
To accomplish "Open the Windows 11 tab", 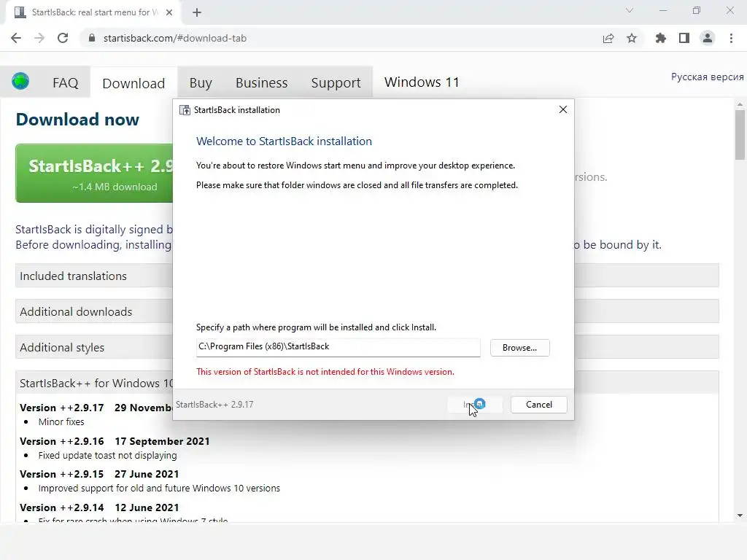I will tap(422, 82).
